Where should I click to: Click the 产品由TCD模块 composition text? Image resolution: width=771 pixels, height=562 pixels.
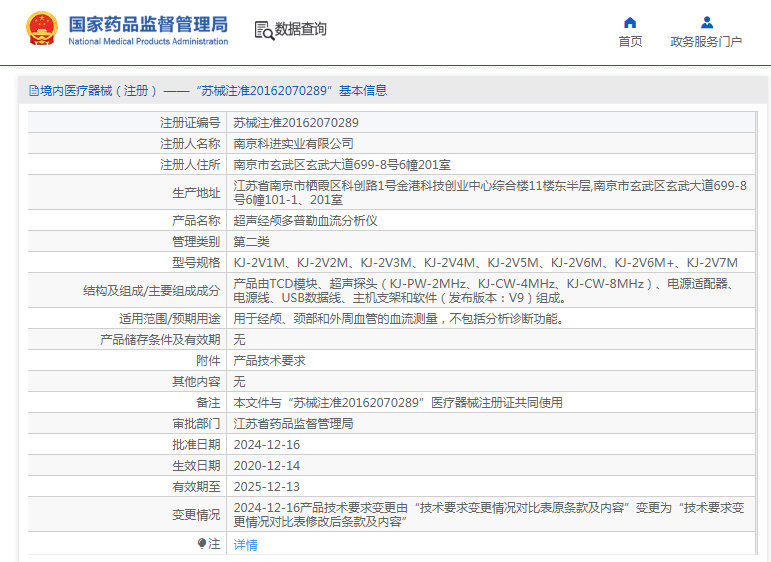[x=484, y=291]
